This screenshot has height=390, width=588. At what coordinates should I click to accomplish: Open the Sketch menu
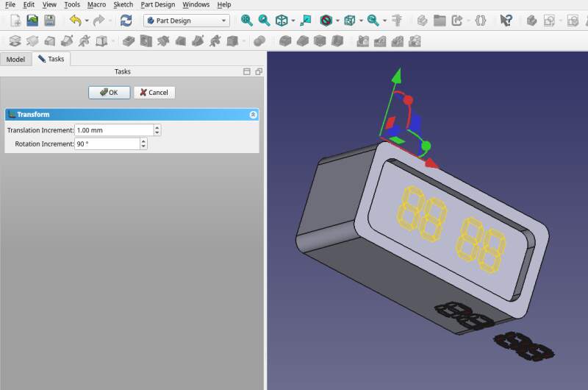click(x=123, y=4)
